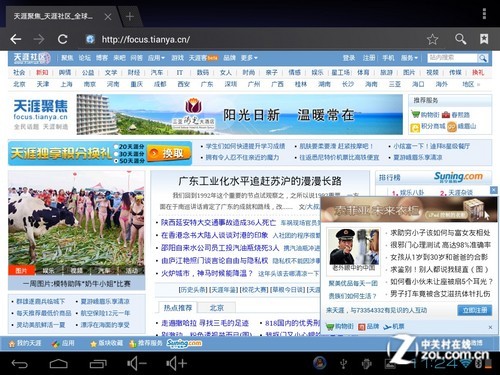
Task: Click the 机票 airplane link in popup
Action: (394, 327)
